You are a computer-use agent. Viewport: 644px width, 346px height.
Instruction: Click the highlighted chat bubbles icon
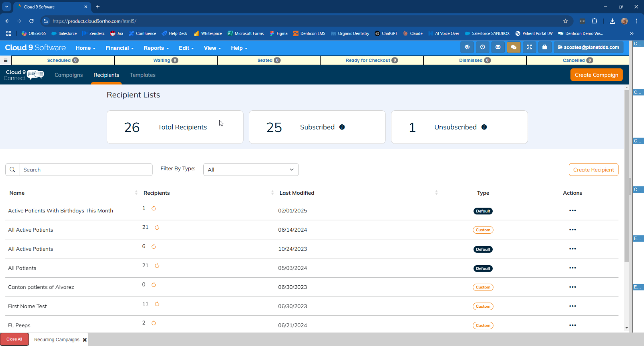(514, 47)
